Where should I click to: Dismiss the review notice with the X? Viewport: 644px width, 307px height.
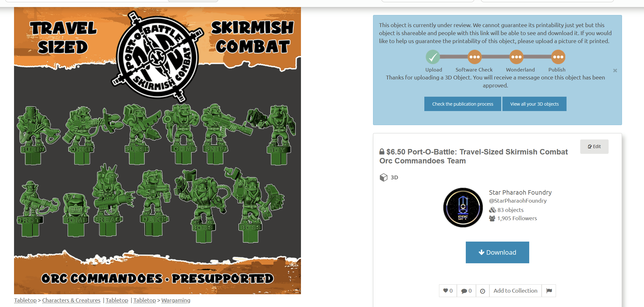pos(615,71)
